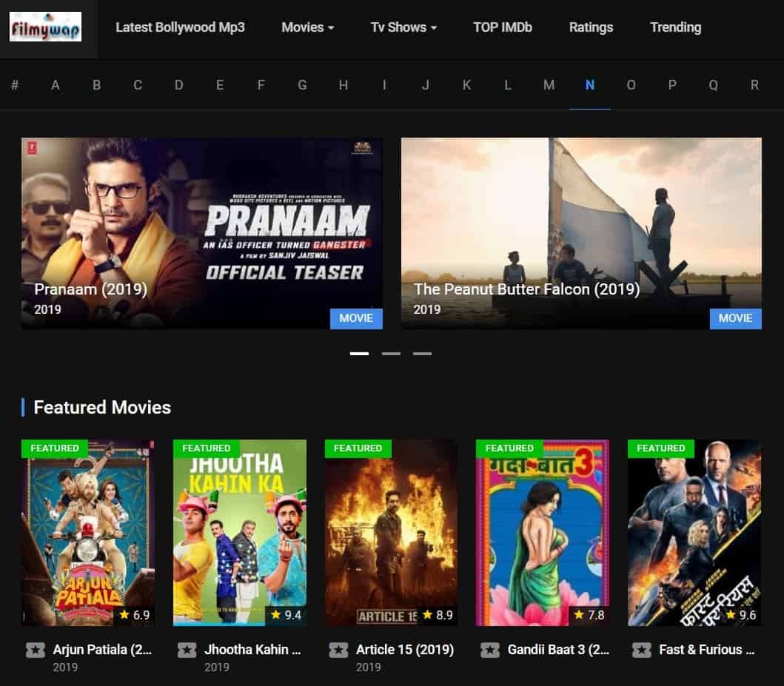Click the 7.8 star rating badge

(589, 615)
